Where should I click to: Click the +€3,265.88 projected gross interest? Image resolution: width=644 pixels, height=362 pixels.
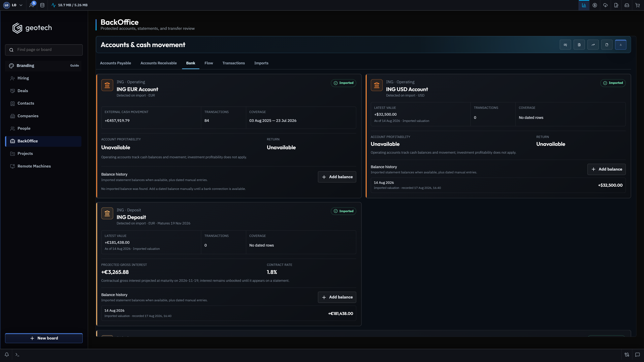click(x=115, y=272)
